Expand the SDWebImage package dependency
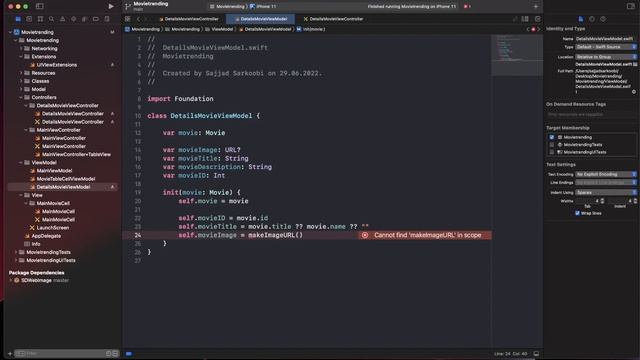The width and height of the screenshot is (640, 360). click(x=11, y=280)
